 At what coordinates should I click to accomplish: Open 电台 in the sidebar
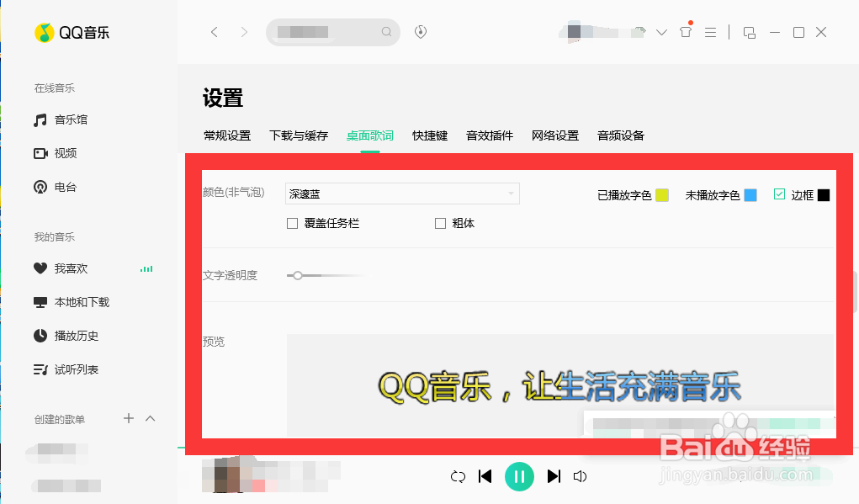coord(56,188)
